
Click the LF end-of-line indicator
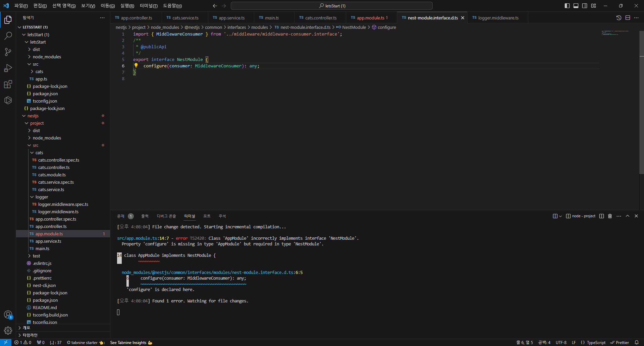pyautogui.click(x=574, y=342)
